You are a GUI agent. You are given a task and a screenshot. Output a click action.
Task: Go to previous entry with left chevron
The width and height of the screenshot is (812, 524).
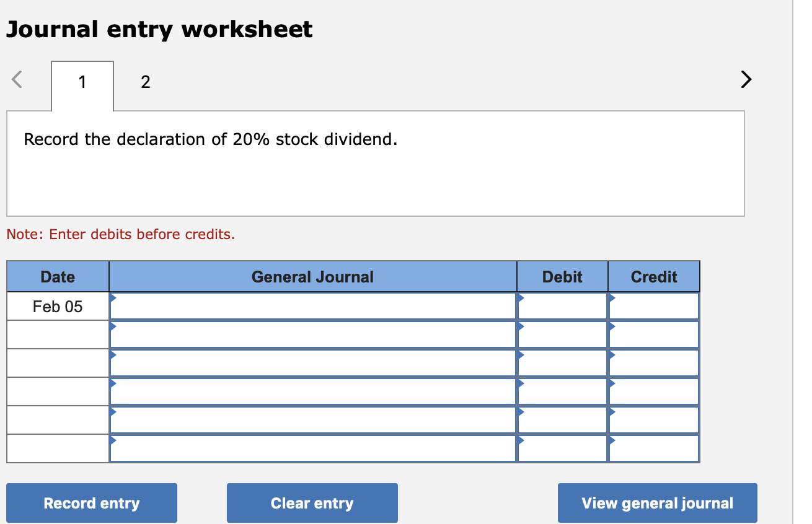click(x=17, y=80)
